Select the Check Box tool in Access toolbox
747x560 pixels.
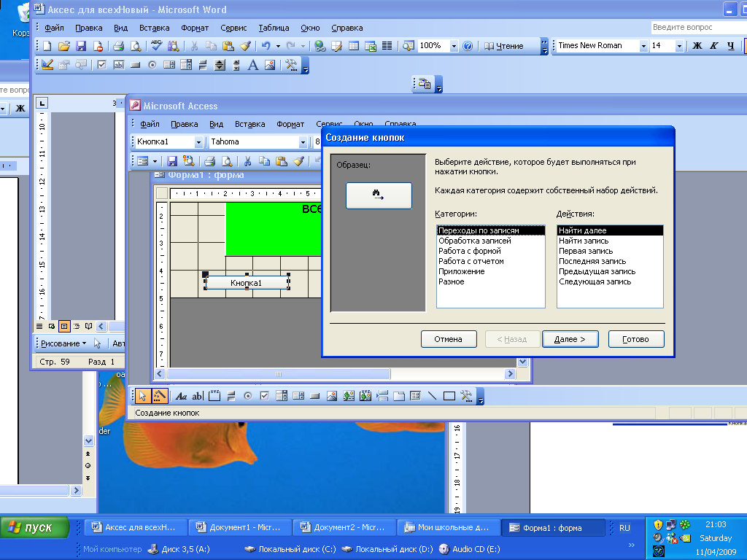[264, 396]
